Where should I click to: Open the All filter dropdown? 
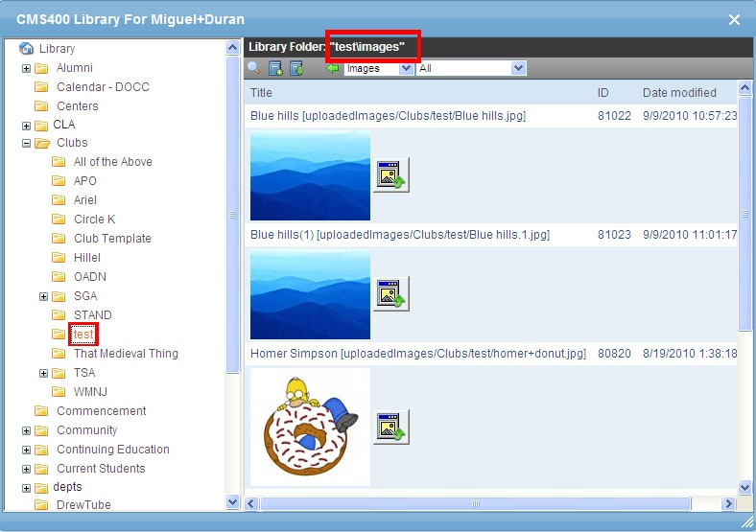click(x=518, y=68)
